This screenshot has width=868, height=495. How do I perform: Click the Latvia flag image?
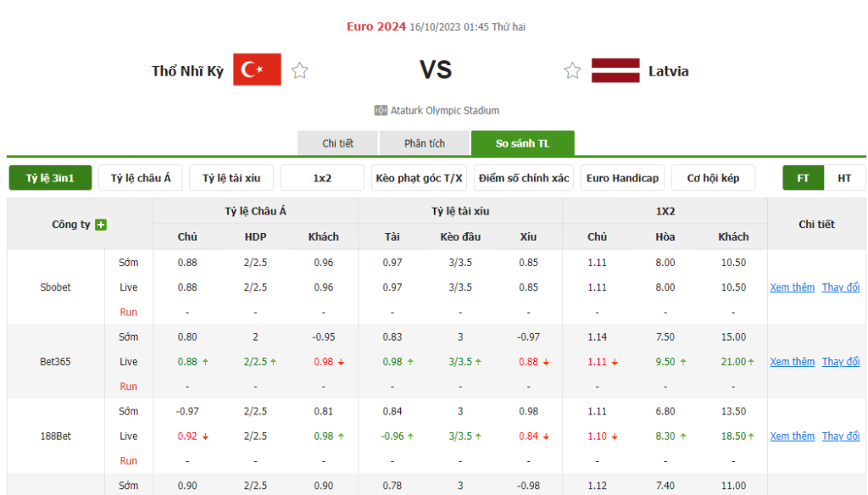coord(615,70)
